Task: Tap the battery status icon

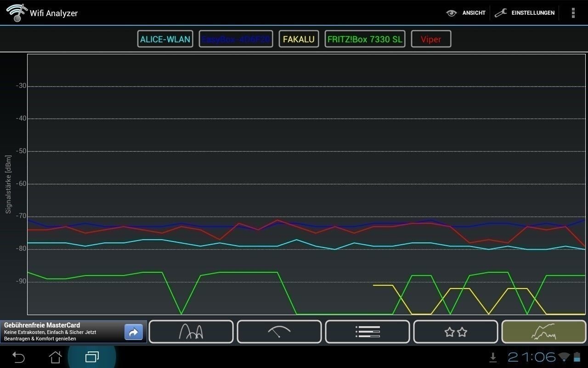Action: (577, 357)
